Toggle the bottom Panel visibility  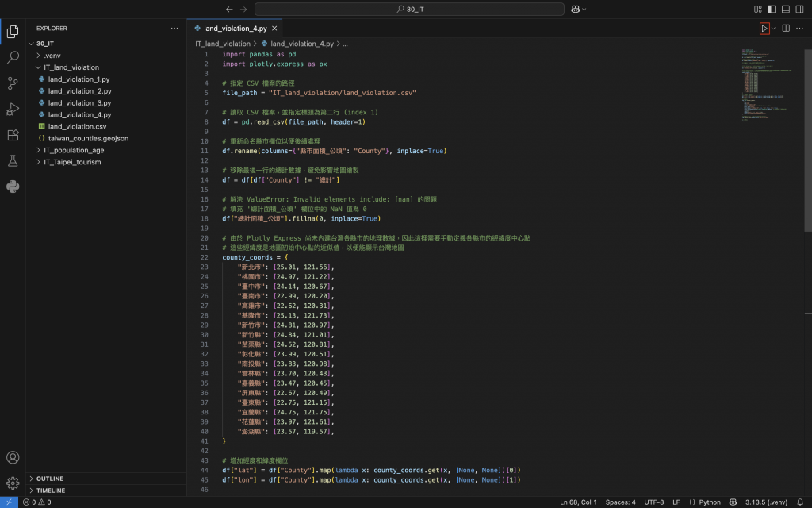coord(786,9)
